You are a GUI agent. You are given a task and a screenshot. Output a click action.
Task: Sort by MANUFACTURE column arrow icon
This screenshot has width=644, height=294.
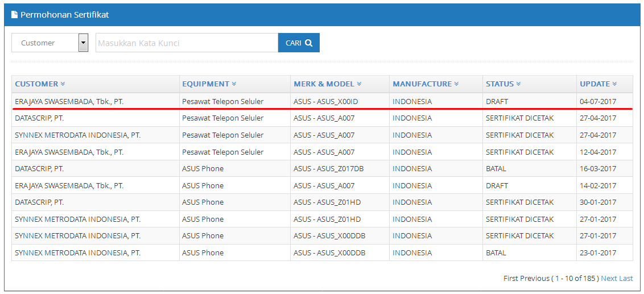click(x=456, y=84)
